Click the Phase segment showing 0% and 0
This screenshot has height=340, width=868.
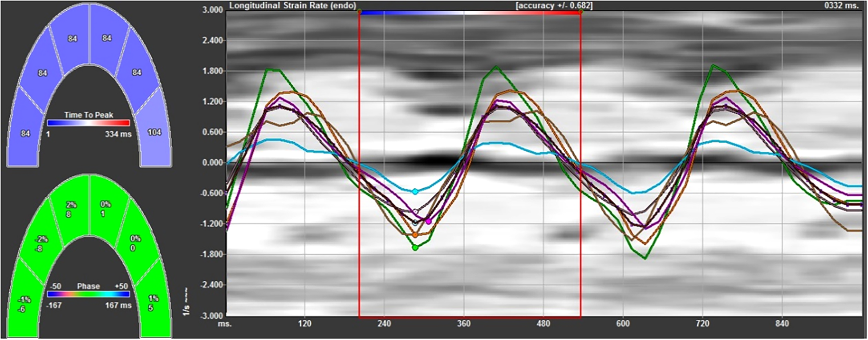[135, 243]
